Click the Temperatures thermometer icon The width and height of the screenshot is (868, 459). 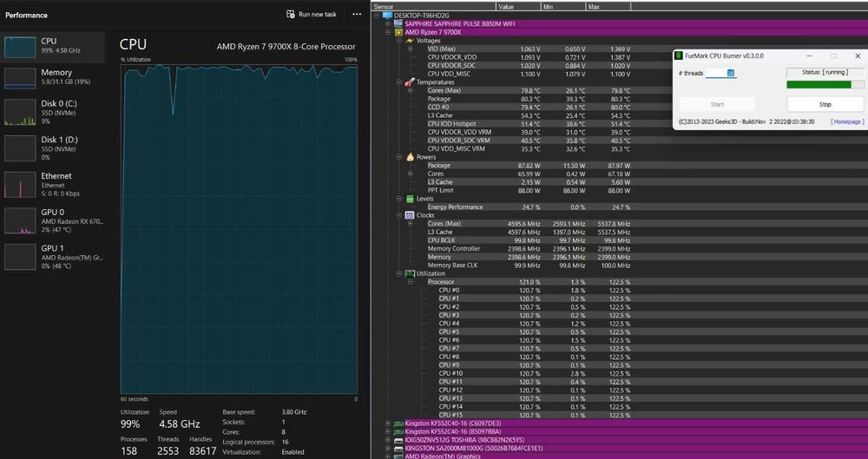pos(410,82)
